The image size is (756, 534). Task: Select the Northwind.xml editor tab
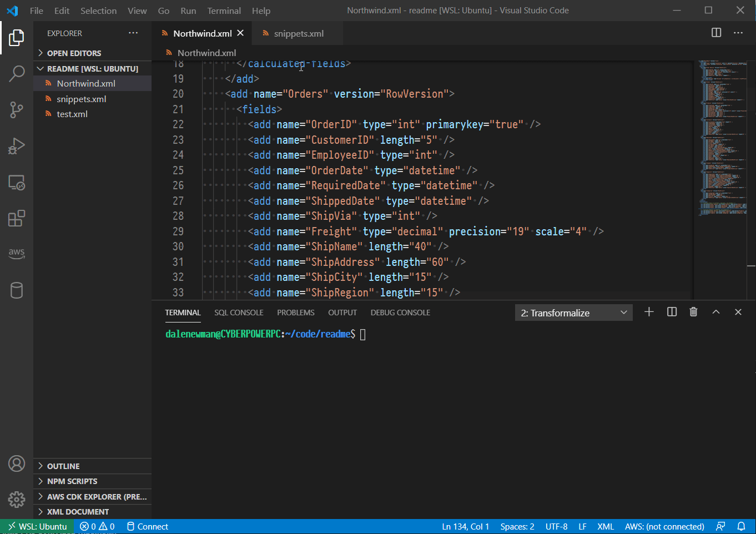click(x=202, y=33)
